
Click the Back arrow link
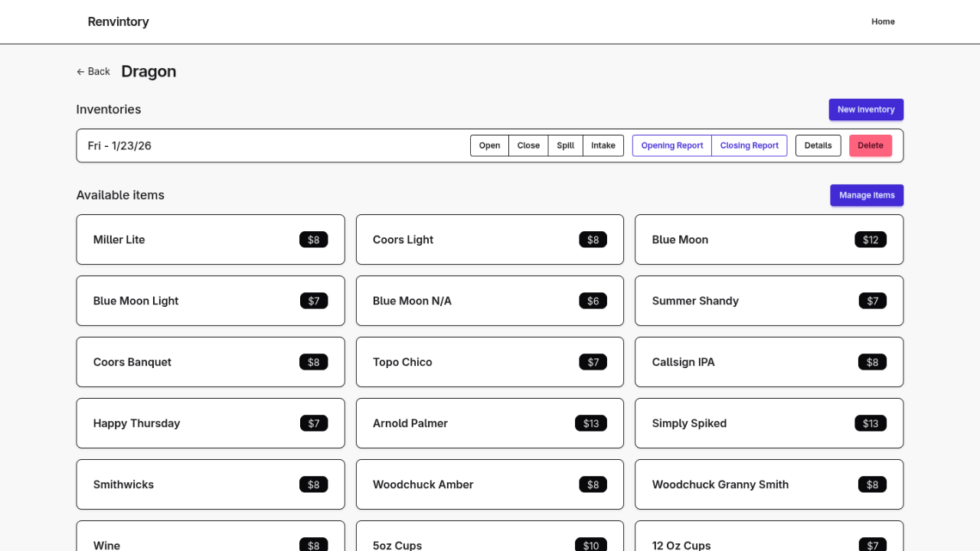pyautogui.click(x=93, y=71)
